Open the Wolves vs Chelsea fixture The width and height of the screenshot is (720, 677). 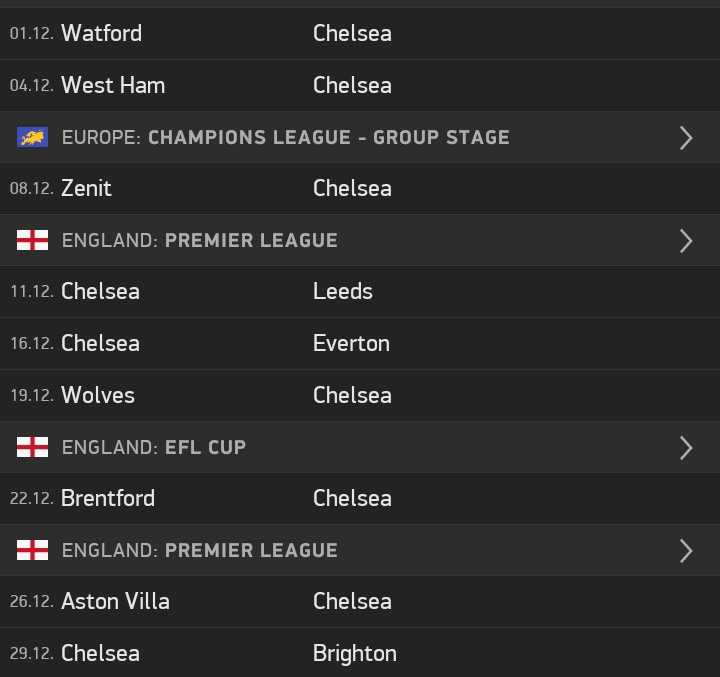[x=360, y=395]
